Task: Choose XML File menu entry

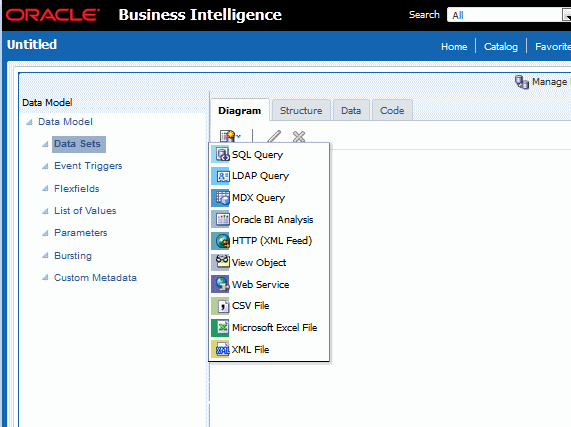Action: (269, 349)
